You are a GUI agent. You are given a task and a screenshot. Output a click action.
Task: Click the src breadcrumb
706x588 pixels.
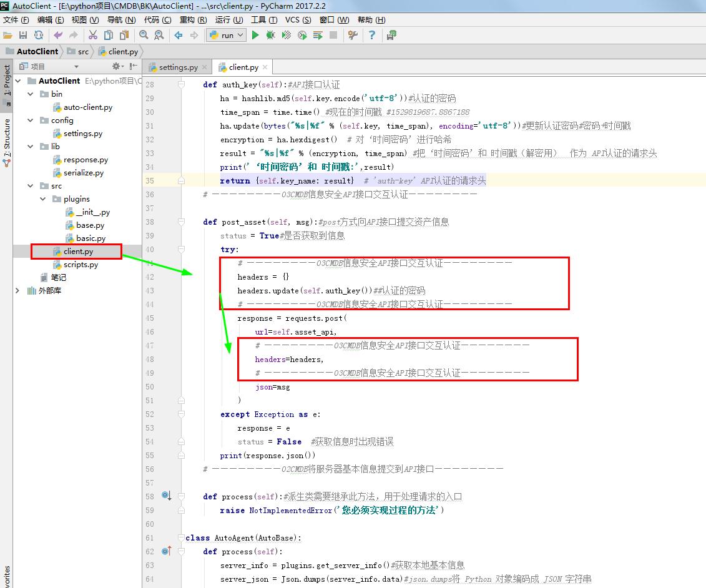pos(78,51)
